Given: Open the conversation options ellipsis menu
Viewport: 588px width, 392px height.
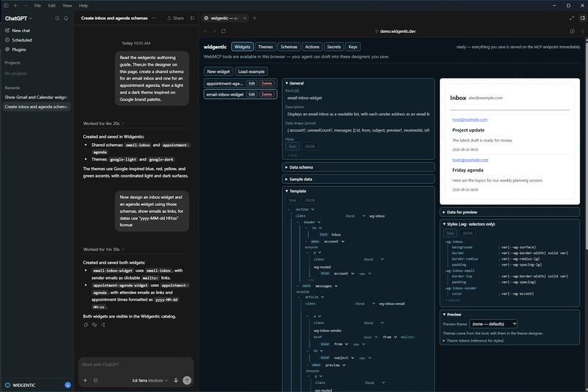Looking at the screenshot, I should point(154,18).
